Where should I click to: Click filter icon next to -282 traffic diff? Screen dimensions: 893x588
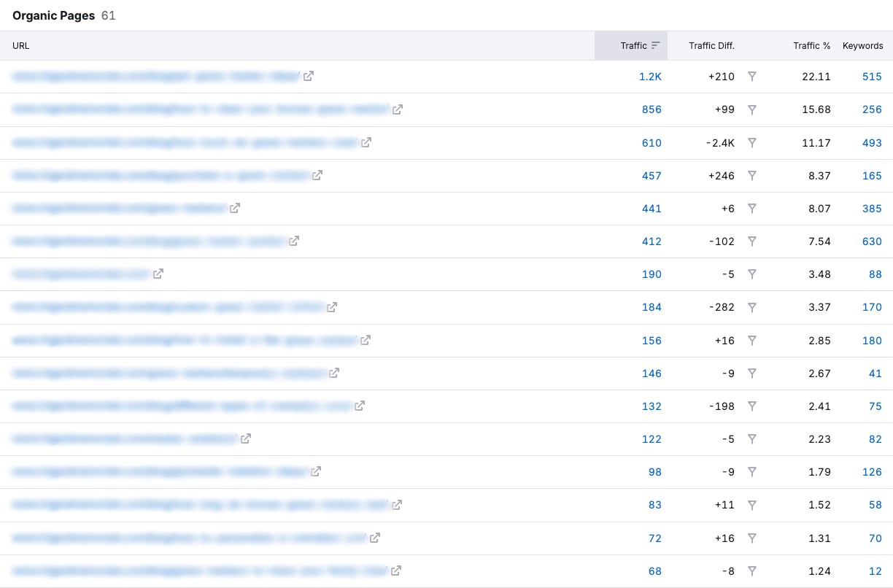point(752,307)
